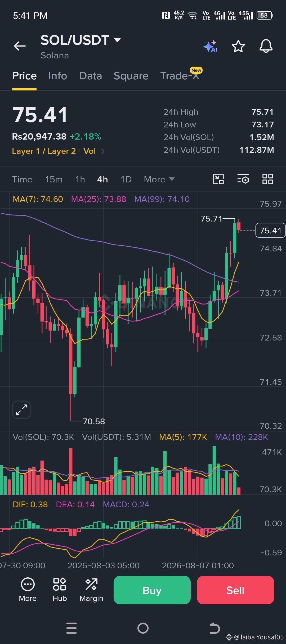Image resolution: width=286 pixels, height=644 pixels.
Task: Tap the NFC status icon
Action: pyautogui.click(x=166, y=15)
